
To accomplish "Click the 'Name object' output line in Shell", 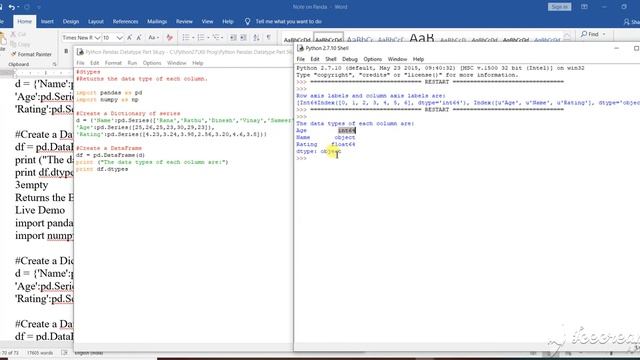I will [x=326, y=138].
